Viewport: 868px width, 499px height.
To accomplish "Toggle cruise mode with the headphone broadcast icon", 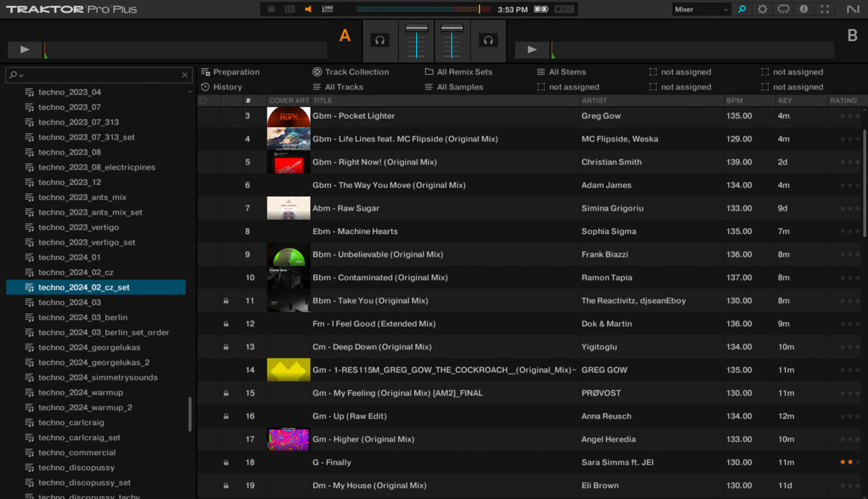I will point(783,9).
